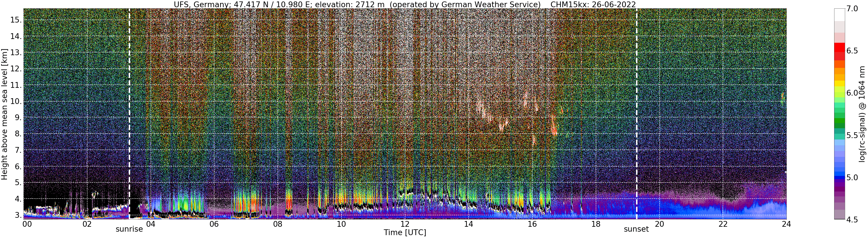The height and width of the screenshot is (238, 868).
Task: Click the "10." height tick label
Action: coord(16,101)
